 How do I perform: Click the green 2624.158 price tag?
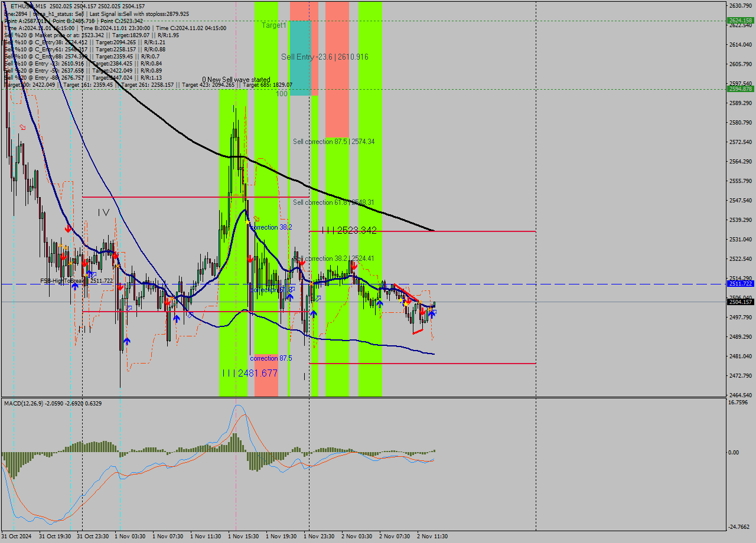741,20
